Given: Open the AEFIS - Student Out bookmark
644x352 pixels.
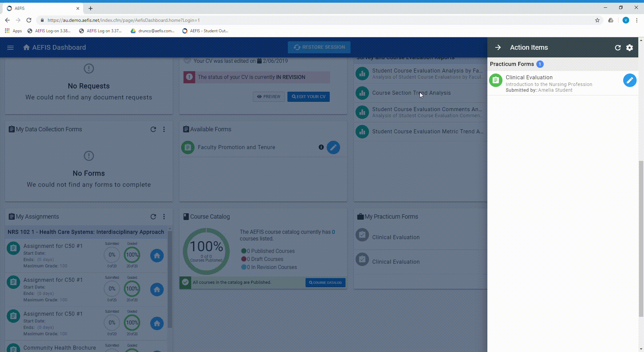Looking at the screenshot, I should pos(205,31).
